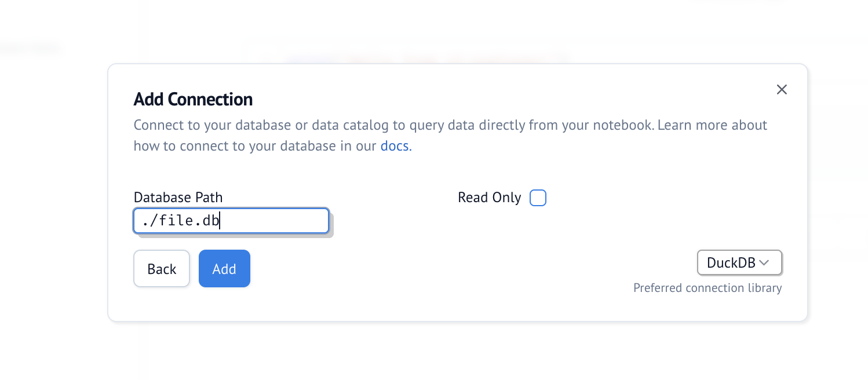Click the blurred text above the dialog
This screenshot has height=380, width=868.
coord(406,56)
